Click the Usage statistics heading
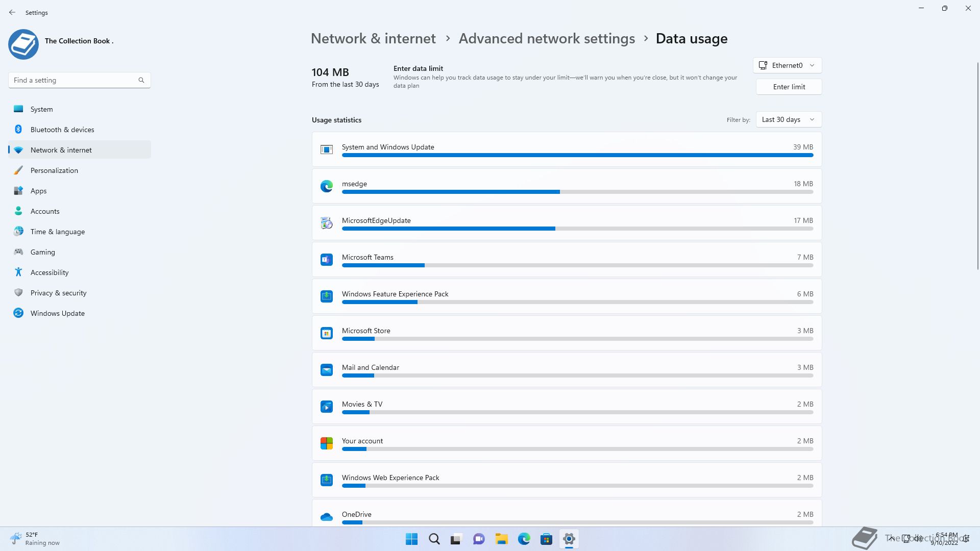The image size is (980, 551). click(336, 120)
